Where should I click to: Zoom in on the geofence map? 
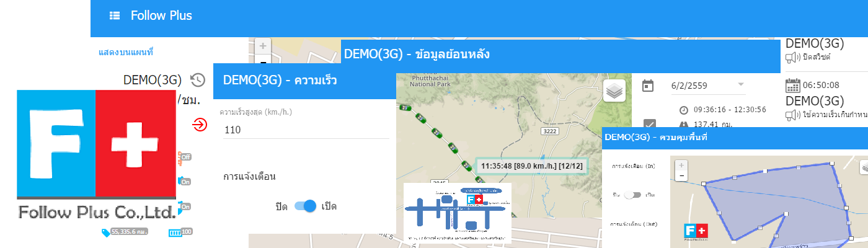[x=682, y=166]
